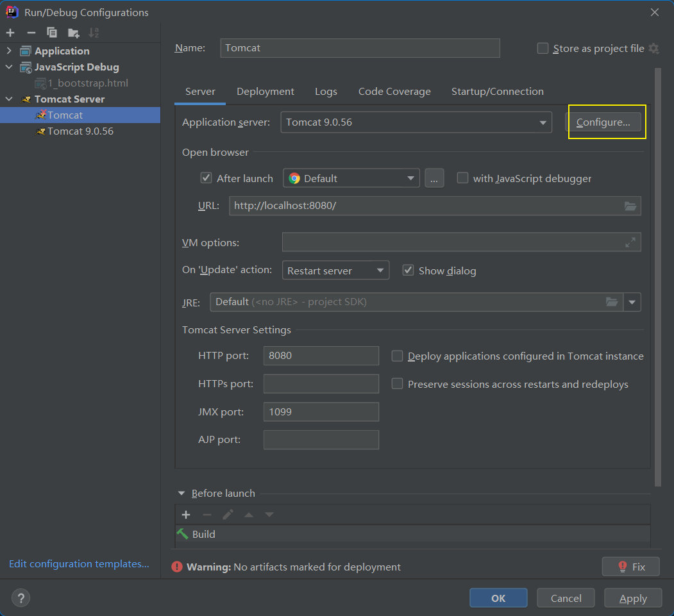Uncheck Show dialog option

pyautogui.click(x=408, y=271)
